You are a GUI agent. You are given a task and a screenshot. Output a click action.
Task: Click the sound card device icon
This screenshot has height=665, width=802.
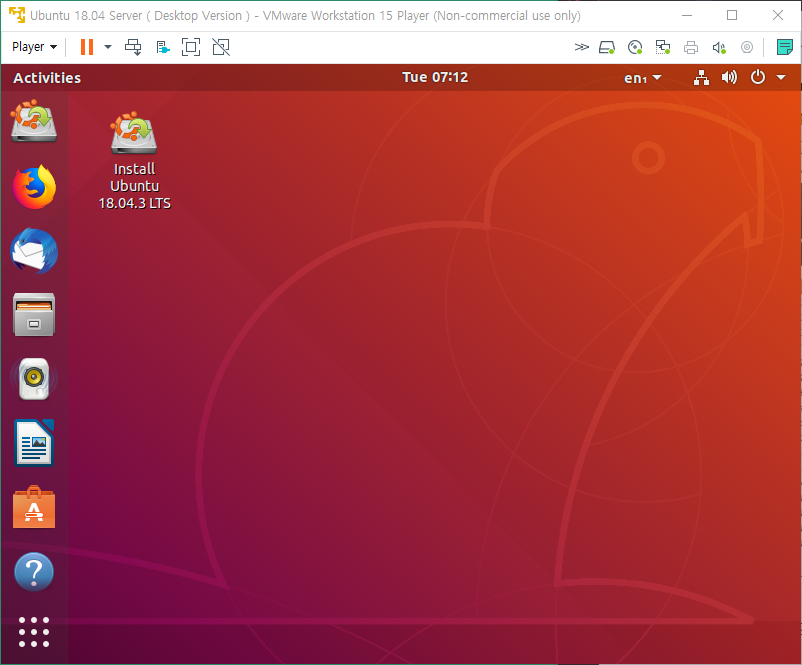tap(719, 48)
